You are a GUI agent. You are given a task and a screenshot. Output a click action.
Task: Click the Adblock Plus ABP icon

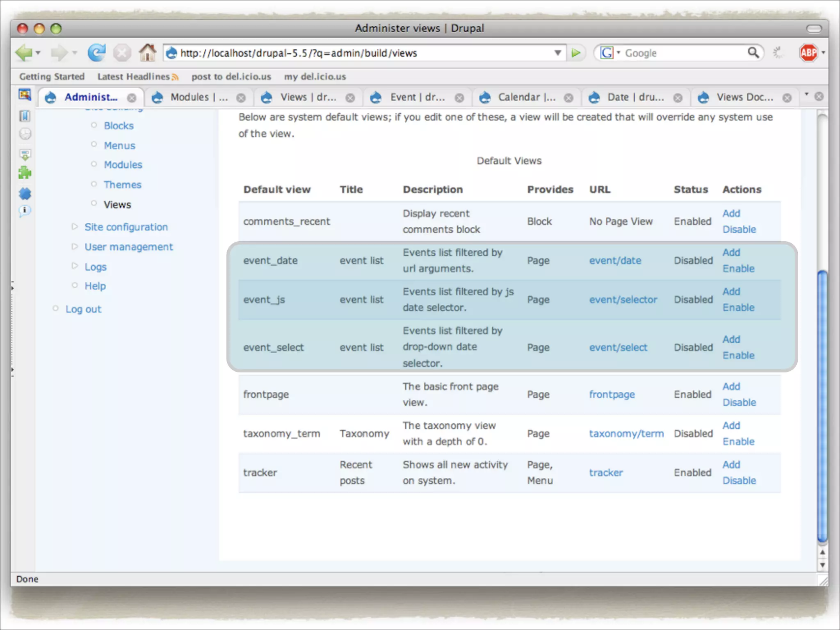(x=808, y=53)
